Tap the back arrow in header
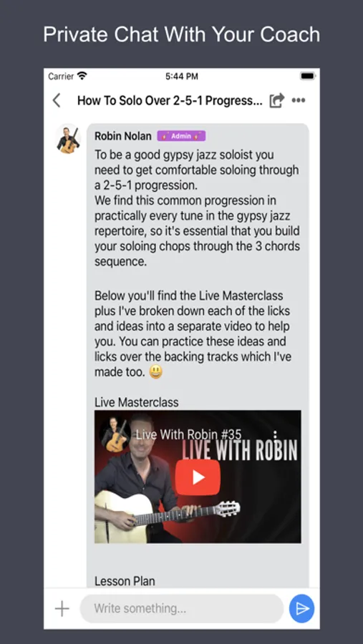The width and height of the screenshot is (363, 644). click(x=57, y=100)
